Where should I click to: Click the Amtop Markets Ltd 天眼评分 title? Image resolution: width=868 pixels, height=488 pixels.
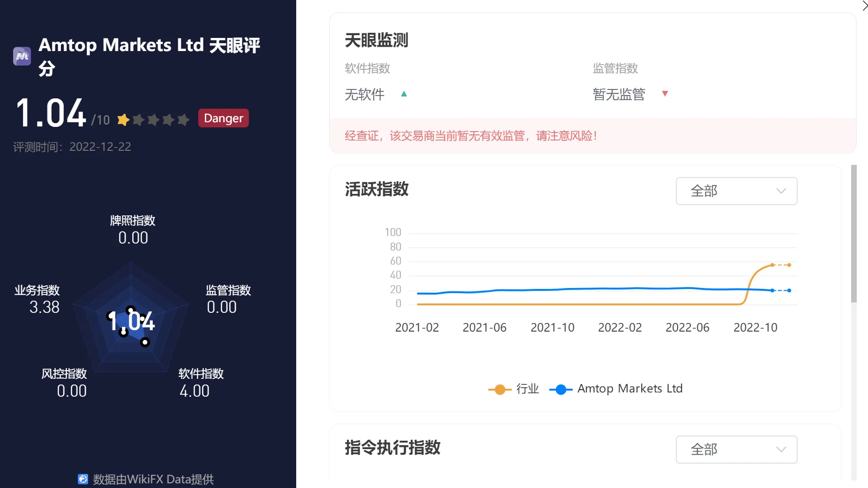[x=149, y=57]
